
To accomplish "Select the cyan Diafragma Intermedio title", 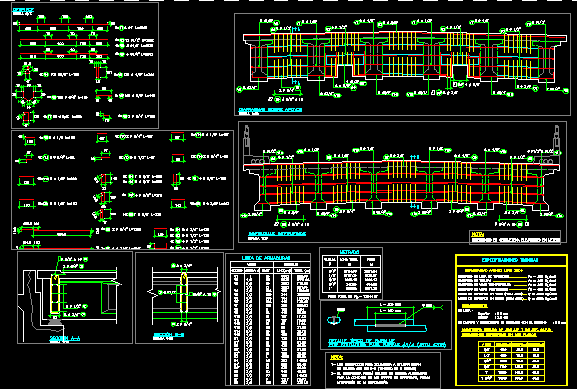I will pos(277,234).
